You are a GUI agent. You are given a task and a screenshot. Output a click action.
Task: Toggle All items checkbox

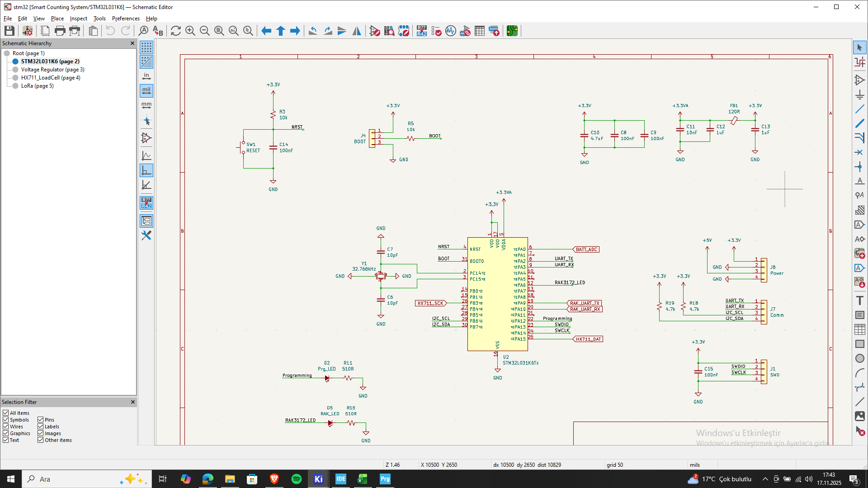click(x=6, y=413)
